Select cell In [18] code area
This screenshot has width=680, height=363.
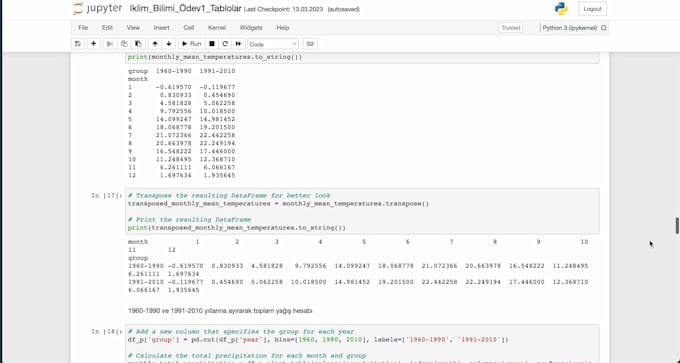point(362,343)
